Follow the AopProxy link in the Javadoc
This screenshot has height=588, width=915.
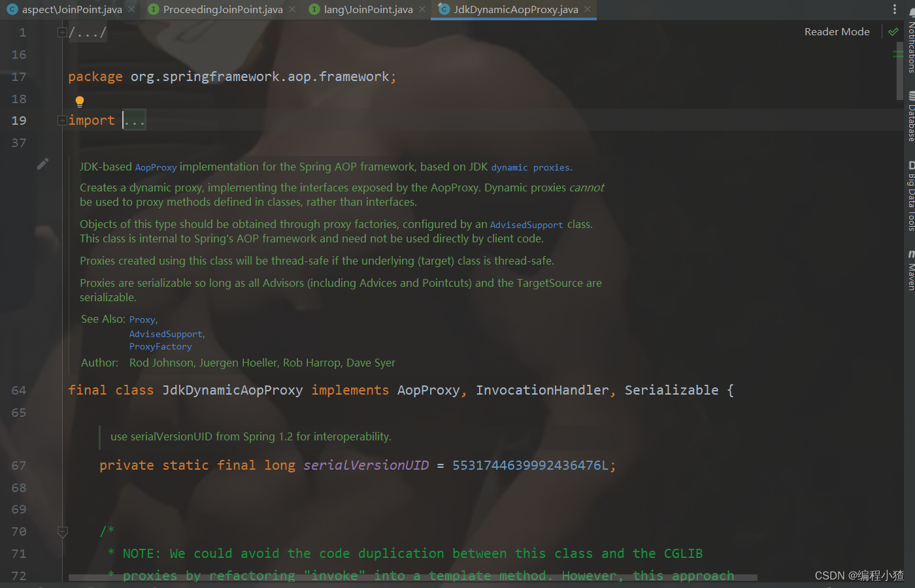point(156,168)
